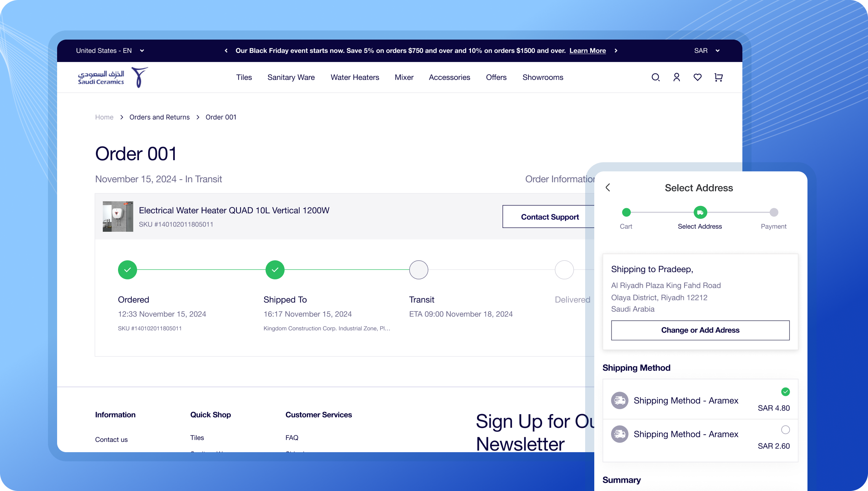Open wishlist via heart icon
The image size is (868, 491).
point(697,78)
